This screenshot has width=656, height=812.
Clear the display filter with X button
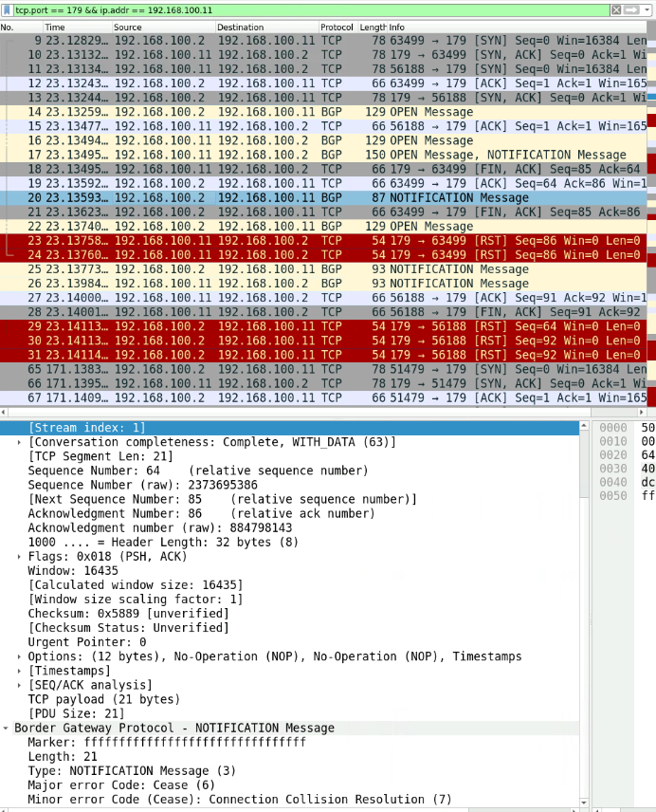point(615,9)
